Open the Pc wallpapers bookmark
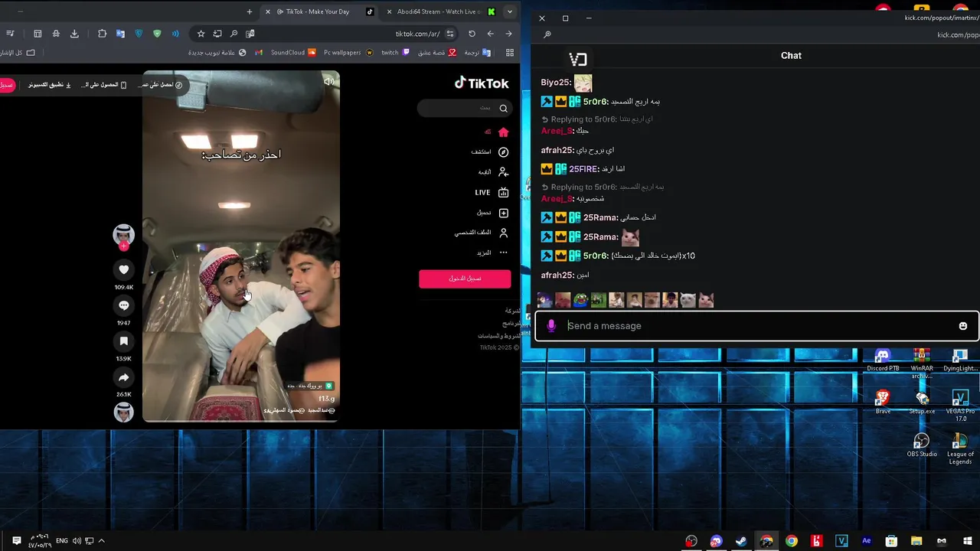Screen dimensions: 980x551 (x=348, y=53)
